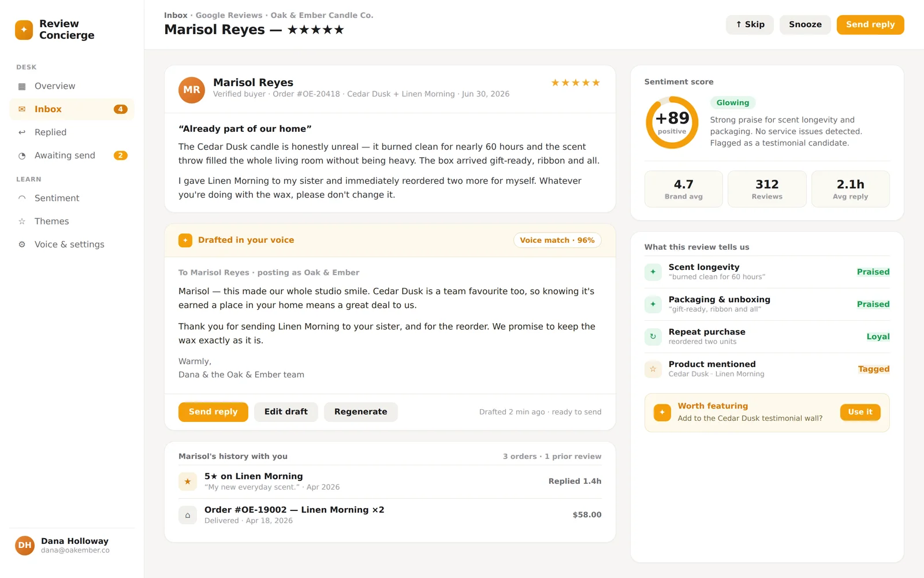Image resolution: width=924 pixels, height=578 pixels.
Task: Click the Snooze button
Action: [805, 25]
